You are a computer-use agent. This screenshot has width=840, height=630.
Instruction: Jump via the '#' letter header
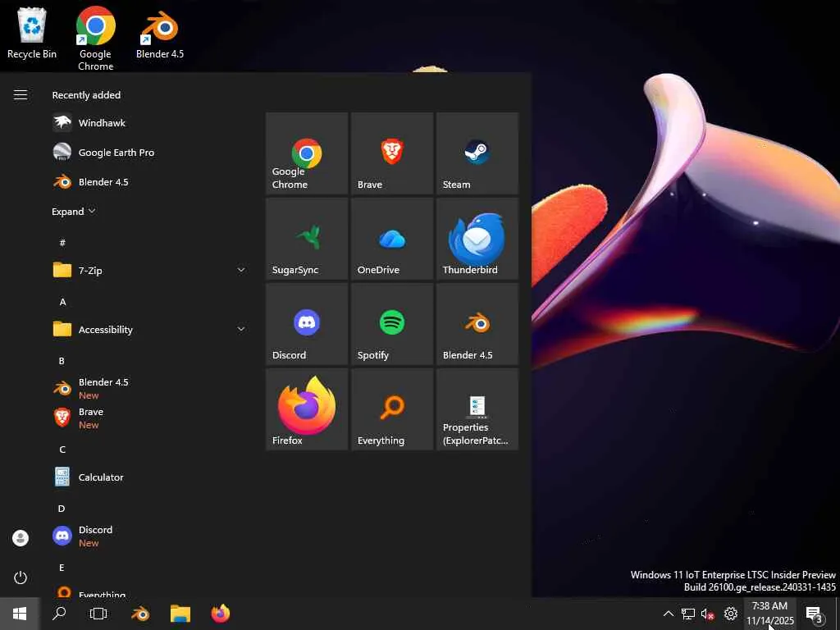pos(62,243)
